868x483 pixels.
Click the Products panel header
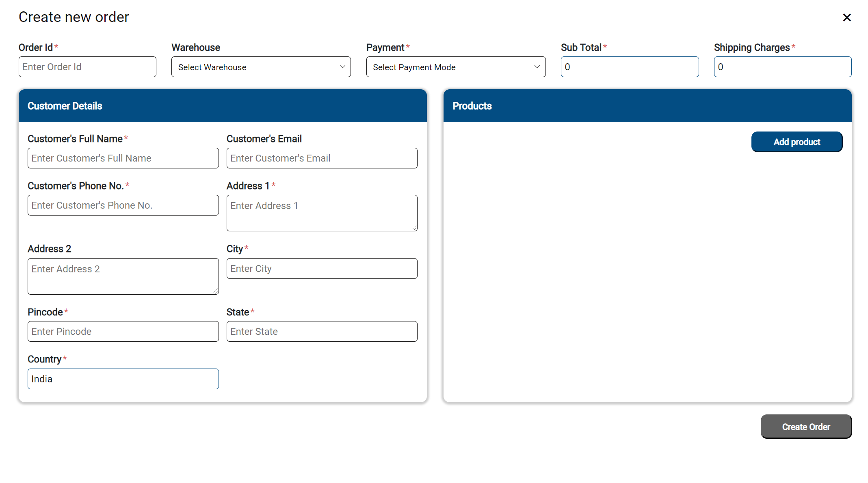pos(647,106)
